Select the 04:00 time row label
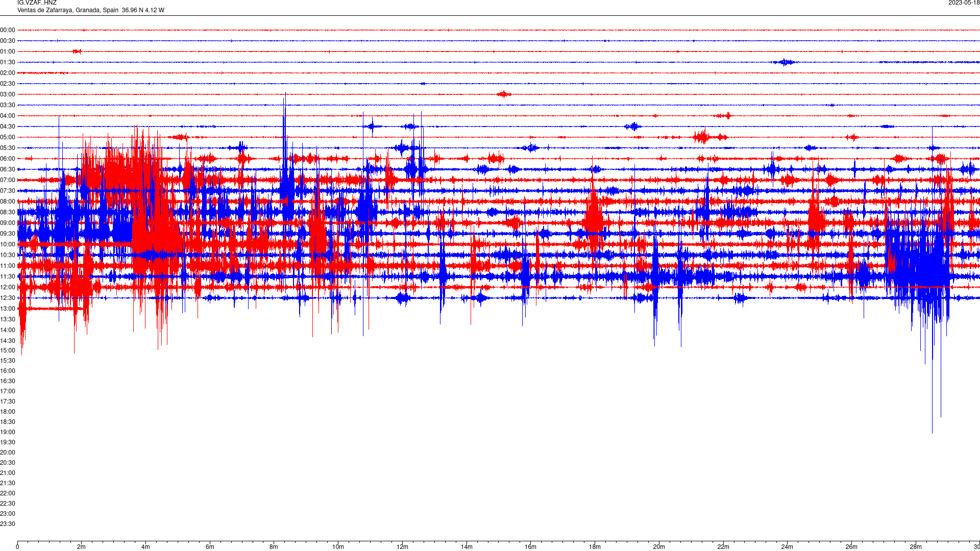 [x=8, y=116]
